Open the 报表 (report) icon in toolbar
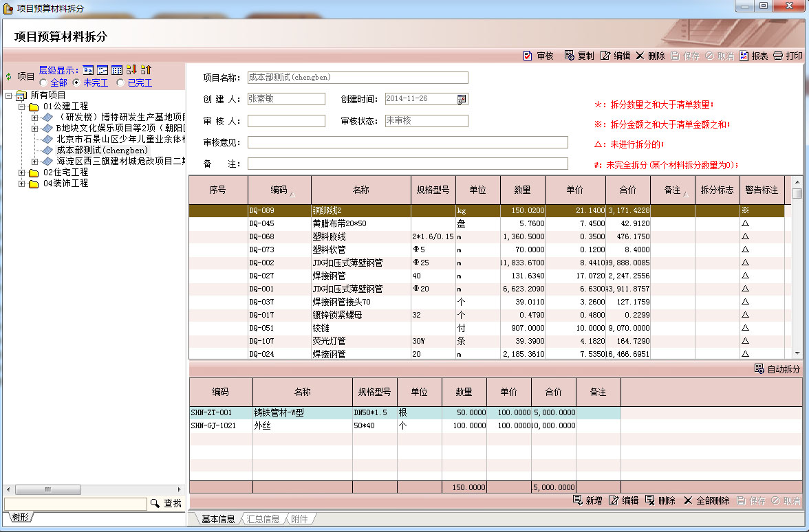 [744, 56]
